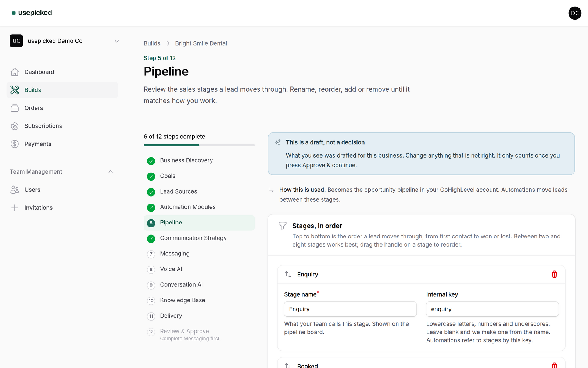Go to step 7 Messaging

point(199,254)
